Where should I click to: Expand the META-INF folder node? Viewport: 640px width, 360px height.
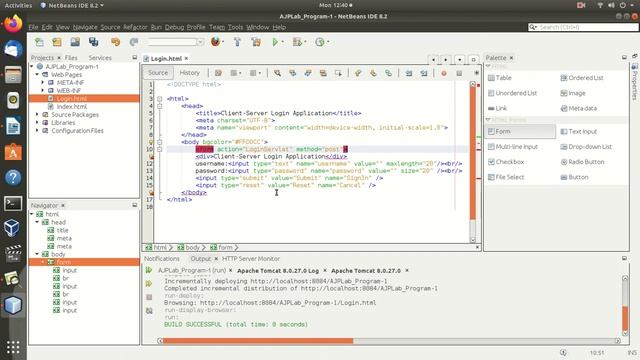pos(42,82)
